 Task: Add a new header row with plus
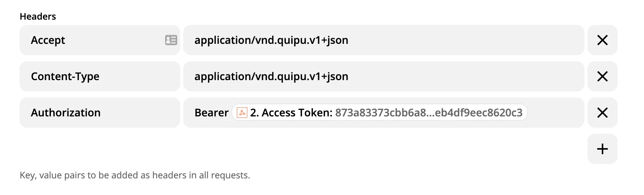pos(602,149)
